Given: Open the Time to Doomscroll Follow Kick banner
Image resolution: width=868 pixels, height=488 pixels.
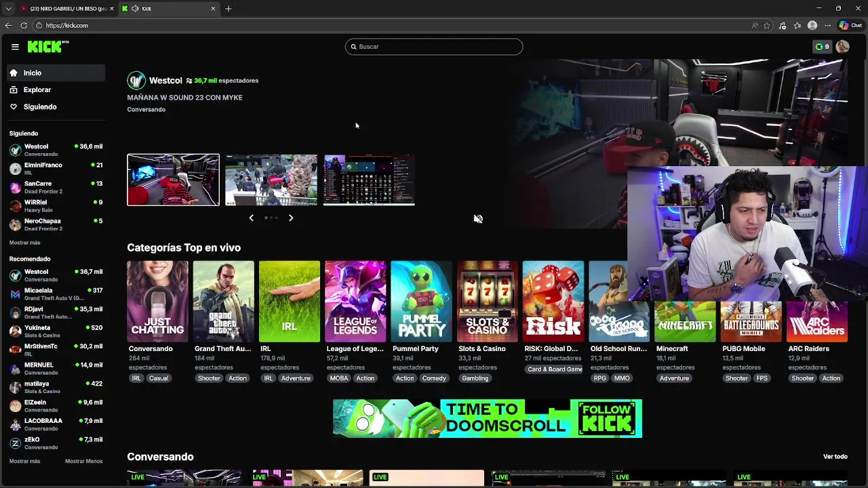Looking at the screenshot, I should pyautogui.click(x=488, y=418).
